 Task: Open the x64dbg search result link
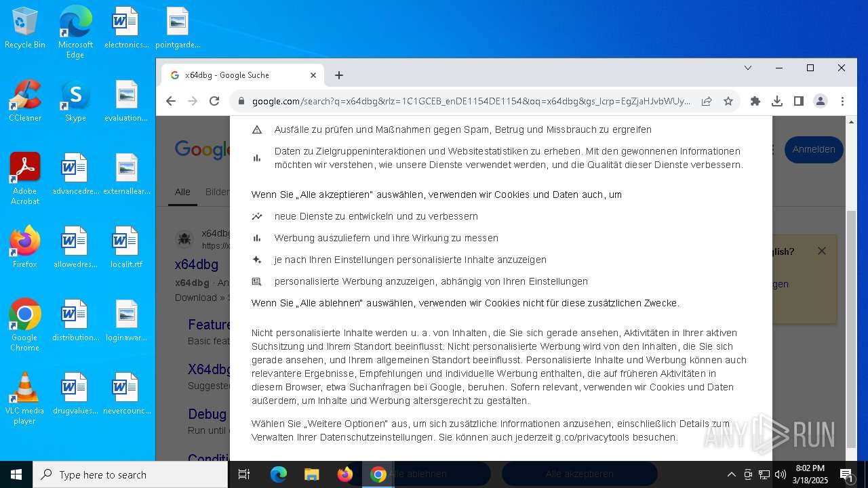point(197,264)
